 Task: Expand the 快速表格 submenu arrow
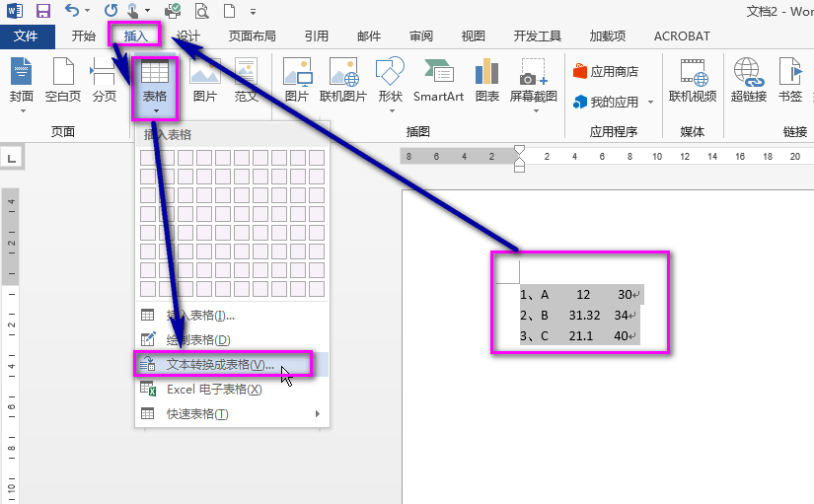click(317, 413)
